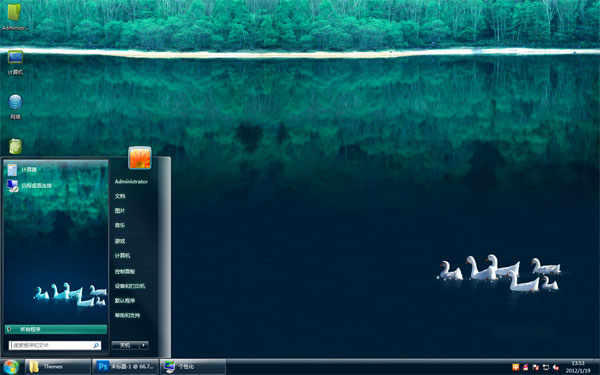600x375 pixels.
Task: Open 默认程序 in Start menu
Action: pos(125,300)
